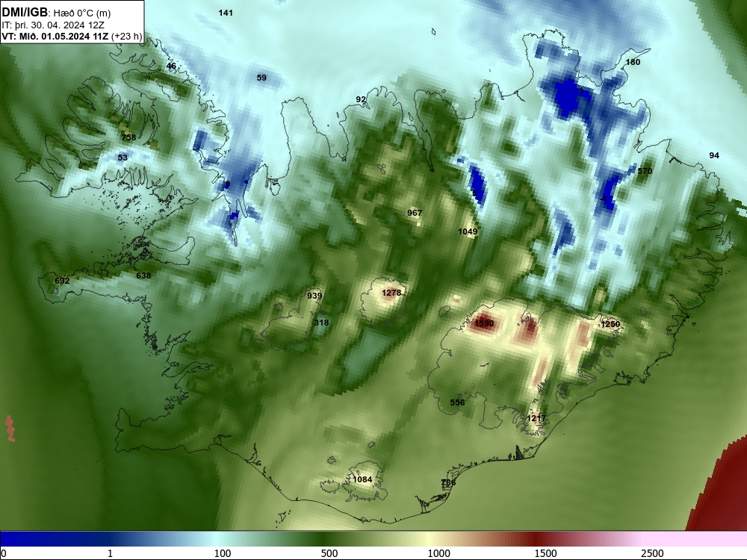Click the 570 value in the east

(x=645, y=171)
